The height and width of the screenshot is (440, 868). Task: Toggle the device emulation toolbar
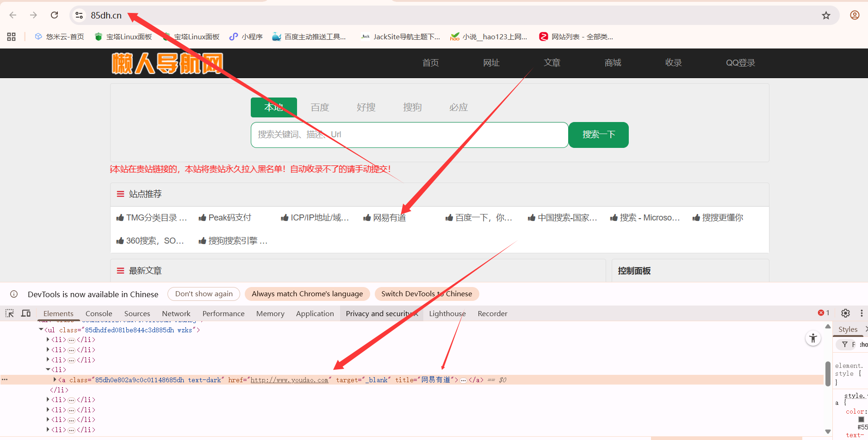pyautogui.click(x=26, y=313)
